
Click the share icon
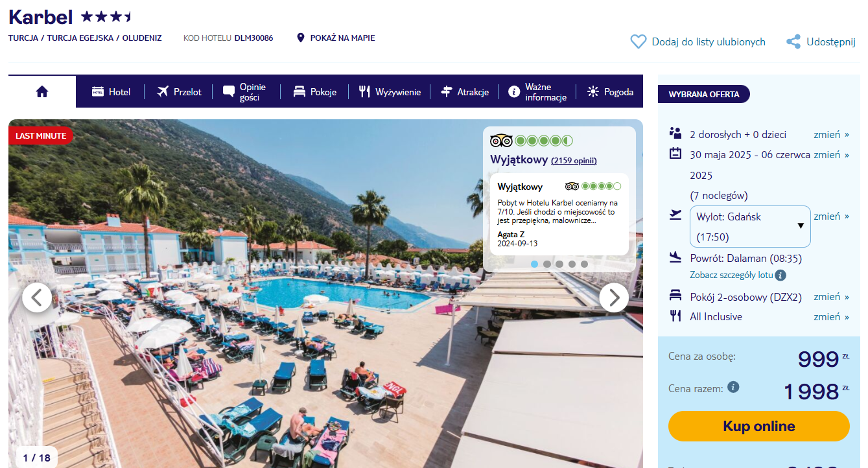click(793, 41)
